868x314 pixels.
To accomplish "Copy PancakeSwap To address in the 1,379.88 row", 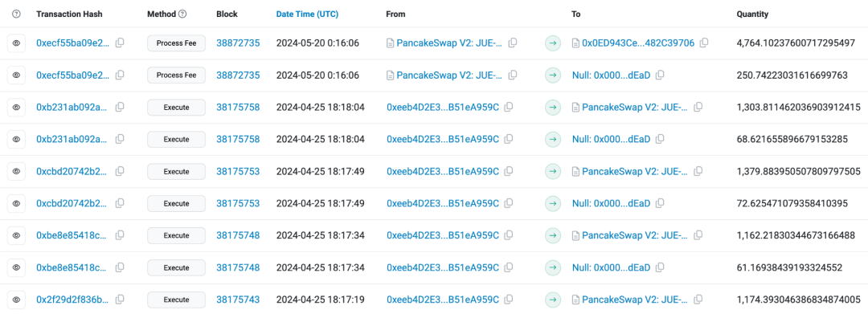I will (698, 171).
